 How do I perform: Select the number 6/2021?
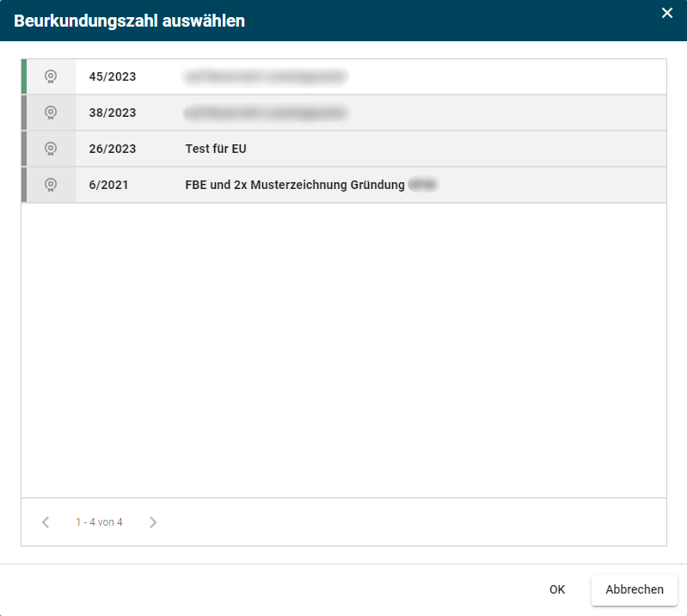coord(108,185)
